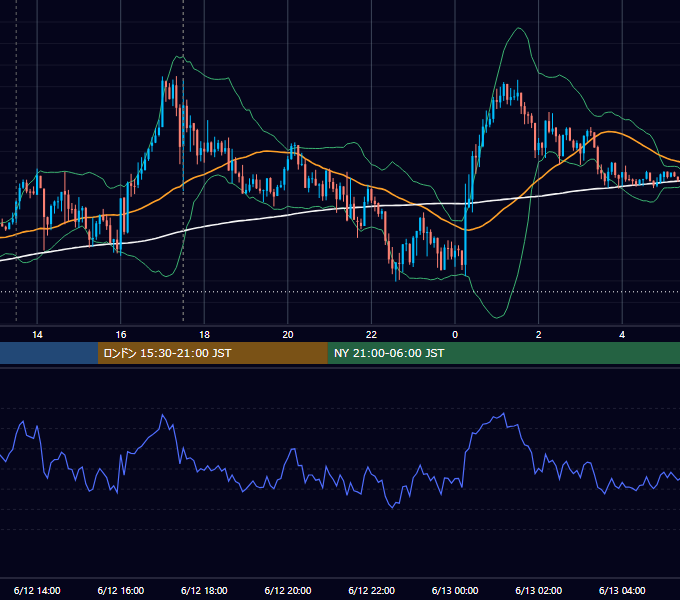Image resolution: width=680 pixels, height=600 pixels.
Task: Click the 6/13 04:00 time label
Action: pyautogui.click(x=622, y=590)
